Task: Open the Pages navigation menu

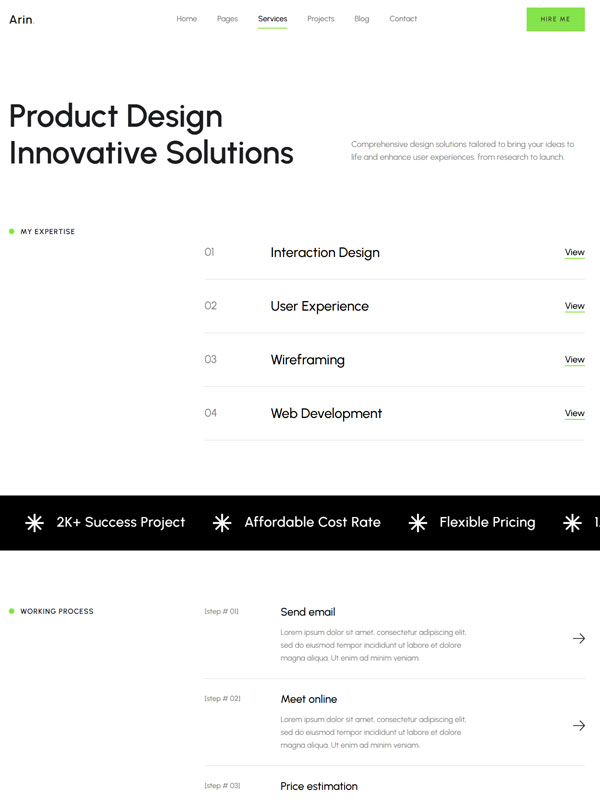Action: pyautogui.click(x=227, y=19)
